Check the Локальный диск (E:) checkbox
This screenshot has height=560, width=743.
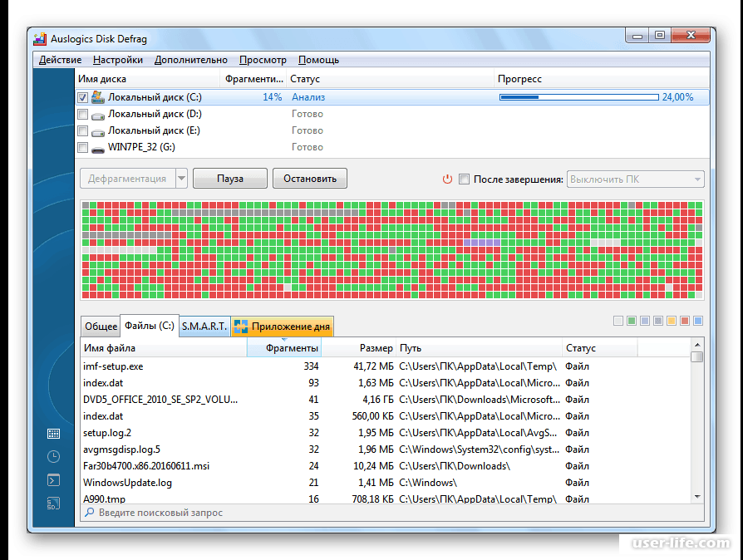click(x=83, y=130)
